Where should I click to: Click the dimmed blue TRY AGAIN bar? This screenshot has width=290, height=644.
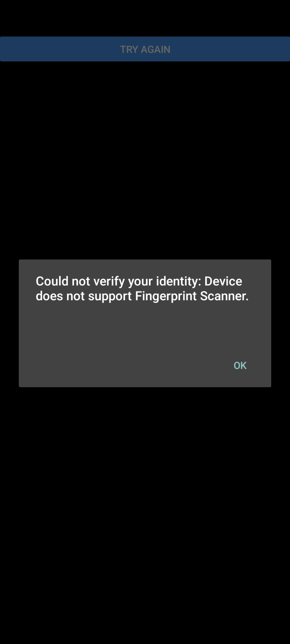pyautogui.click(x=145, y=49)
